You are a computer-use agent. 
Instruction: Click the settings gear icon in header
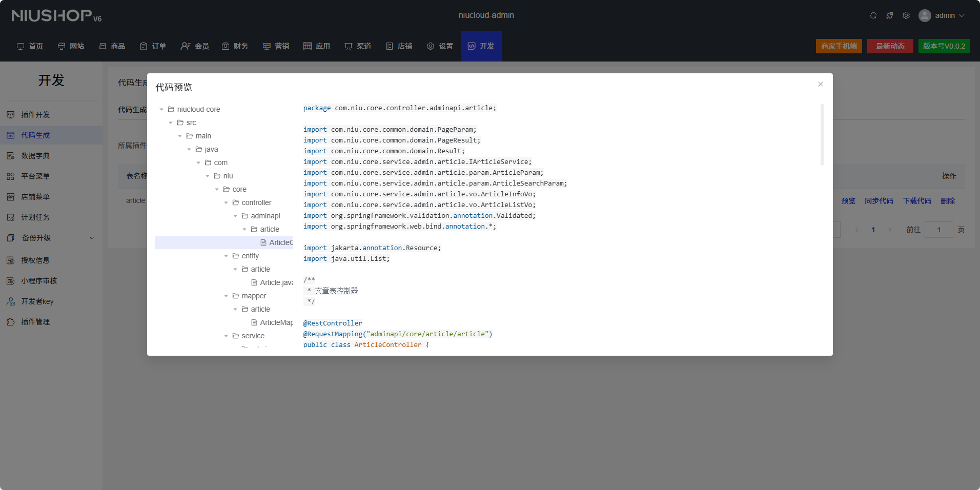click(906, 15)
